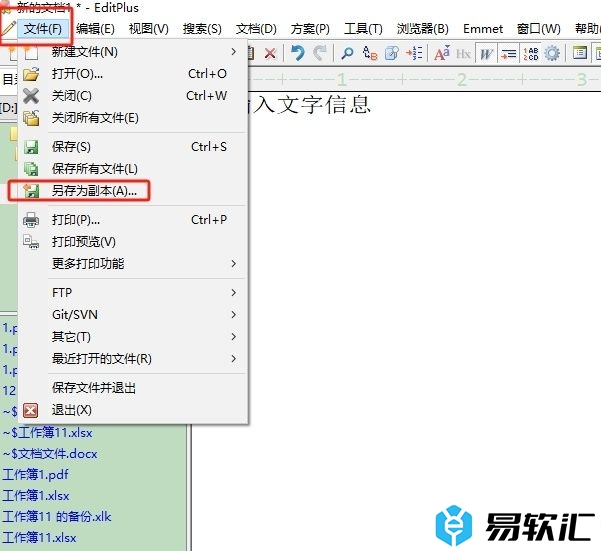Open the 方案(P) menu
The height and width of the screenshot is (551, 601).
[310, 29]
